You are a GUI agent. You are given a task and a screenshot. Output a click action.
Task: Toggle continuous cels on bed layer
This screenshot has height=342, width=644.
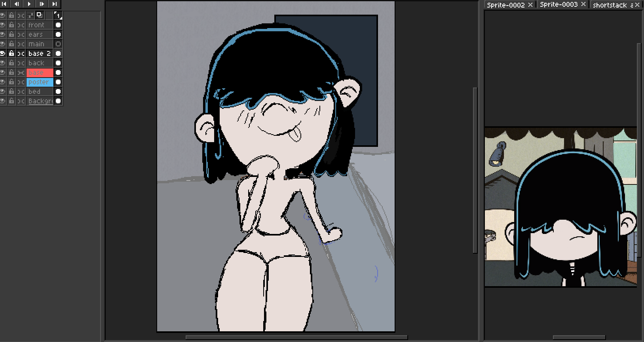click(x=21, y=91)
